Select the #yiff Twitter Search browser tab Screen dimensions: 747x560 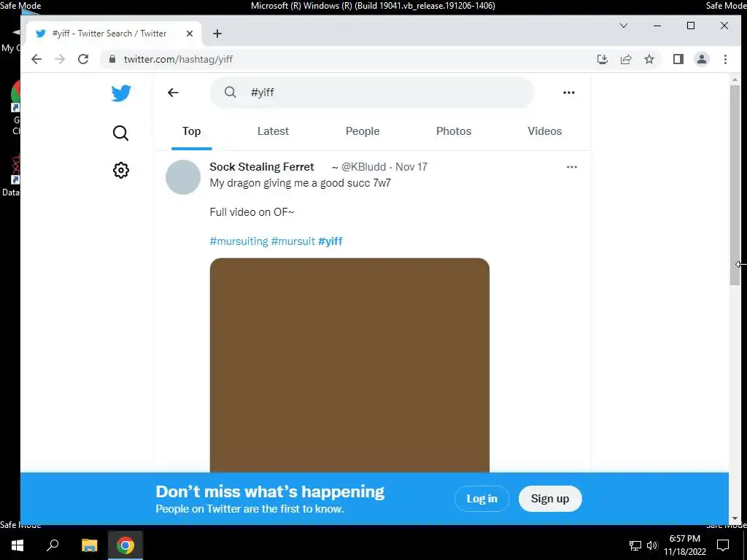click(x=115, y=34)
